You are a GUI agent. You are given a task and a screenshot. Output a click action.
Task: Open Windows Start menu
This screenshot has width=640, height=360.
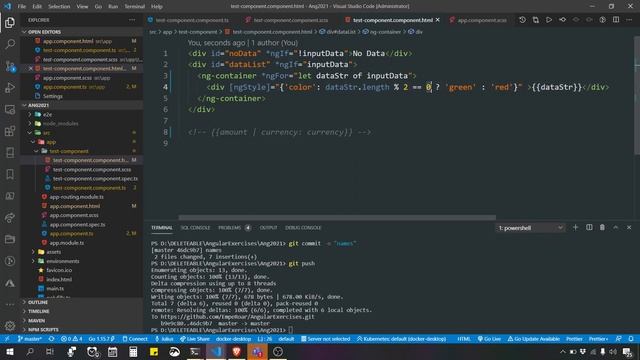point(9,352)
